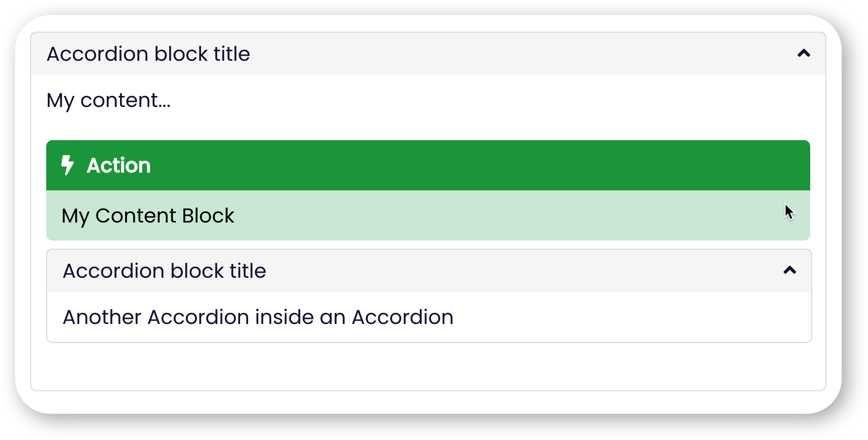Click empty white space below the nested accordion
Viewport: 868px width, 440px height.
(x=428, y=367)
